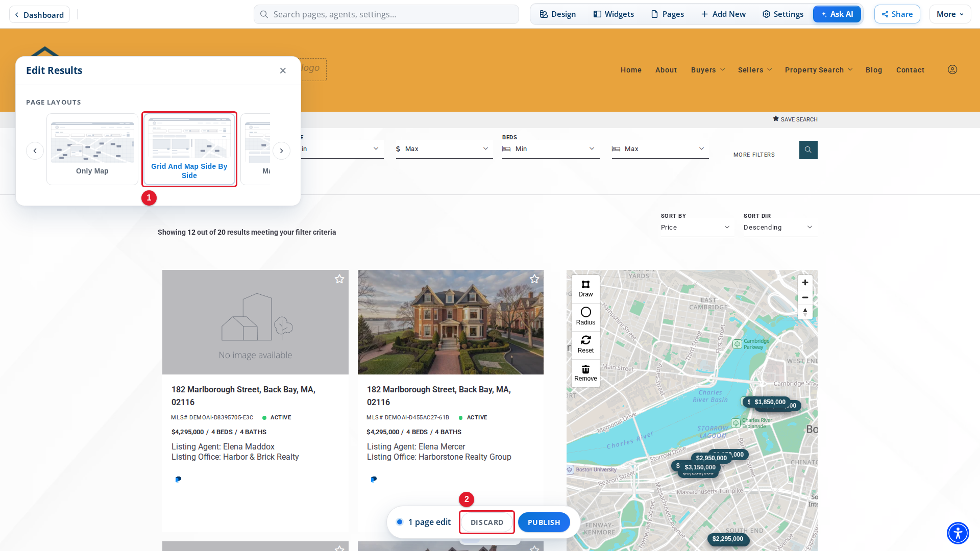980x551 pixels.
Task: Click the search pages, agents, settings field
Action: [386, 14]
